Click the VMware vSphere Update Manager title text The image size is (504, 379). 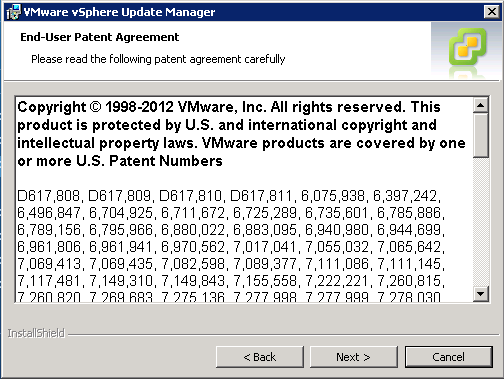coord(119,12)
